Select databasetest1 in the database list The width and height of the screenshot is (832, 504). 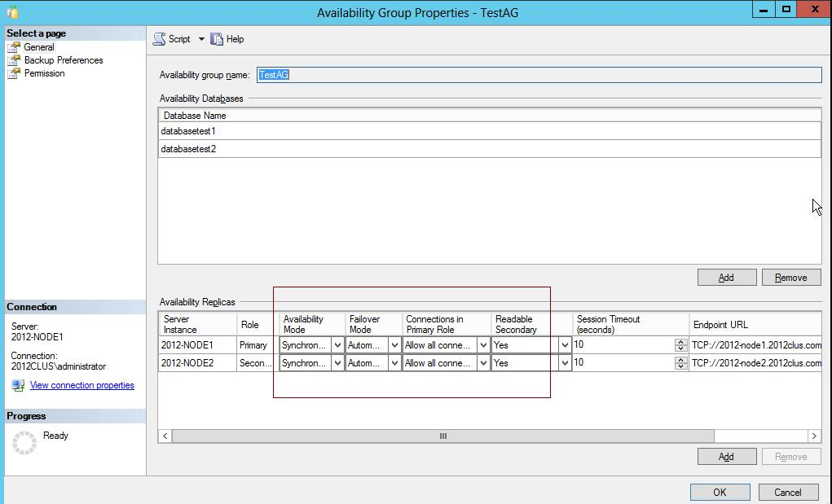(x=187, y=131)
